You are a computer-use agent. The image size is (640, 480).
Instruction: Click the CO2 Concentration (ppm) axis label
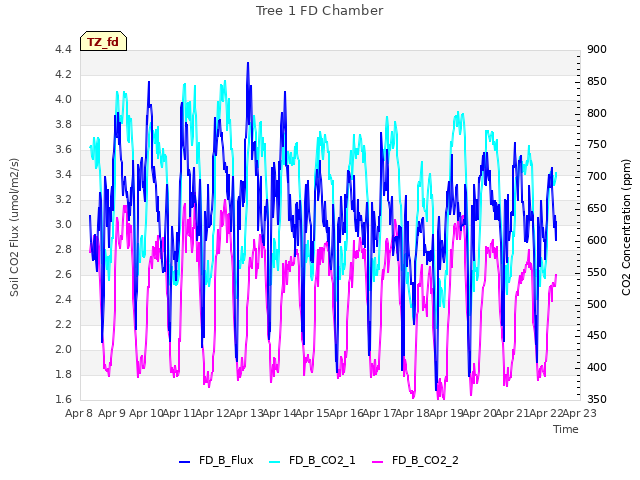626,227
